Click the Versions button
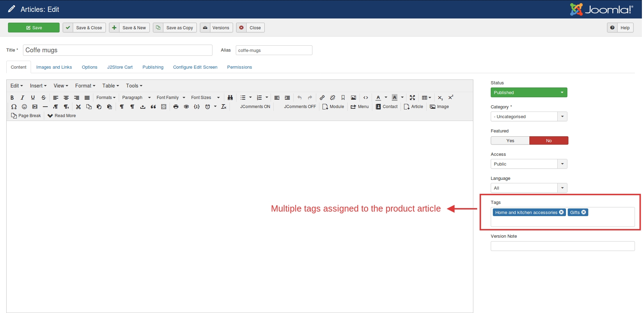The height and width of the screenshot is (313, 644). click(215, 28)
